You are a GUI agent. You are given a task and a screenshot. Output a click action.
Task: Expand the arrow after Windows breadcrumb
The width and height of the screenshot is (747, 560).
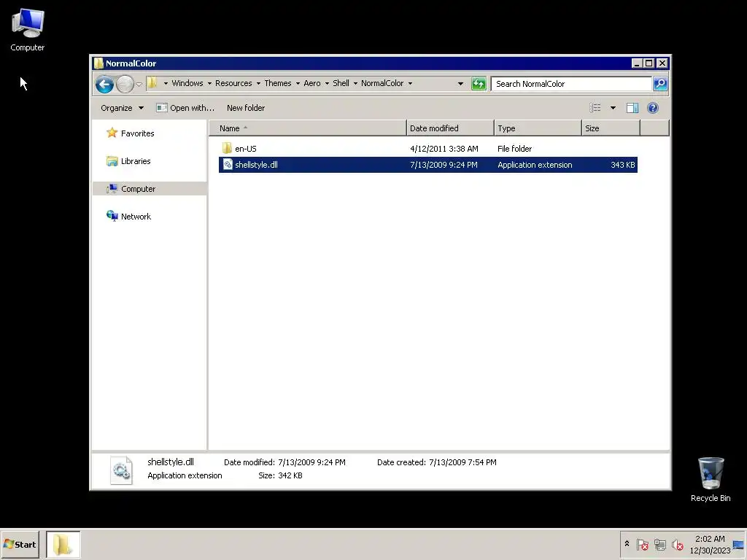coord(209,83)
